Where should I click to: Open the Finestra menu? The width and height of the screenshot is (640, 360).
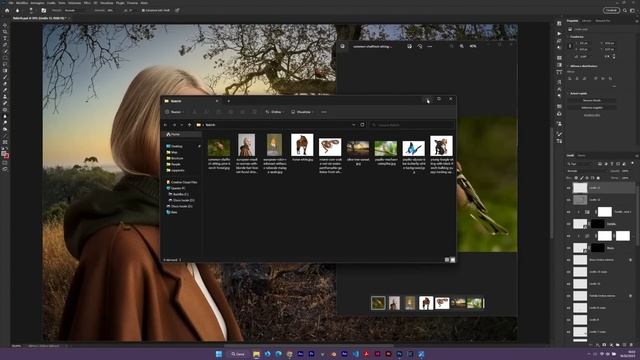tap(132, 3)
